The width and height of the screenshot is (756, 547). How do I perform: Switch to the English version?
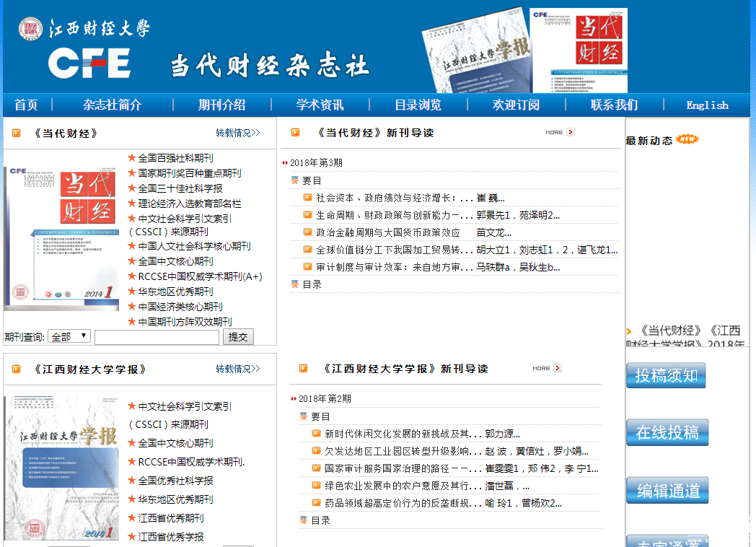(707, 105)
